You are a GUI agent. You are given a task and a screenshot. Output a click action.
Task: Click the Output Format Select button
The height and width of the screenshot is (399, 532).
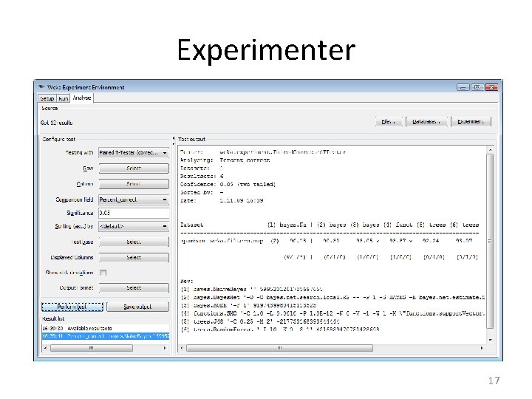pos(134,287)
